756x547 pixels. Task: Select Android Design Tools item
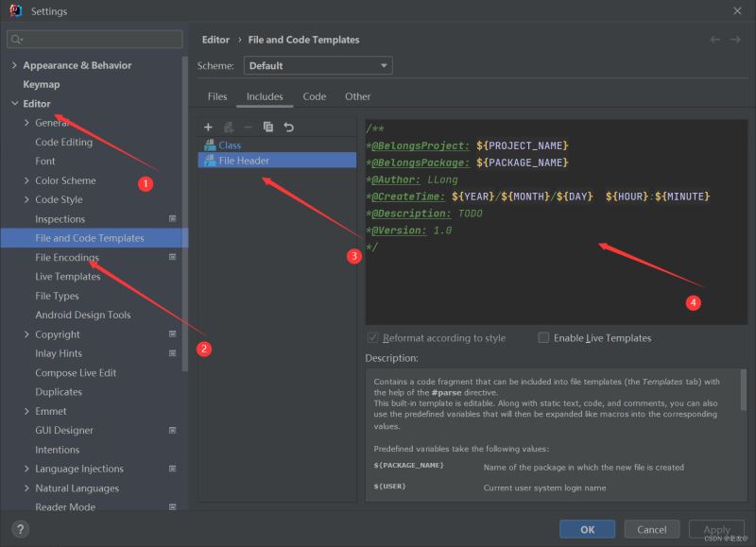83,315
